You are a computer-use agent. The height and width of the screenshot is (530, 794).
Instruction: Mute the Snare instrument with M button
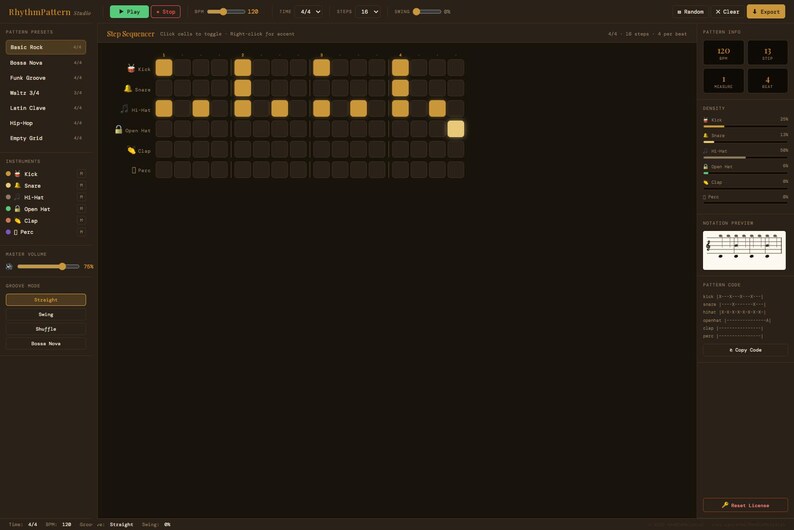[81, 185]
